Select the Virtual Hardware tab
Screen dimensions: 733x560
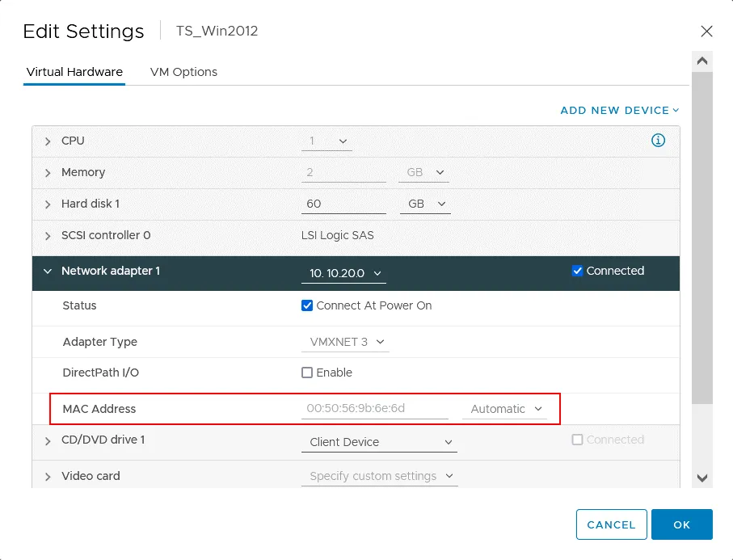(x=74, y=72)
